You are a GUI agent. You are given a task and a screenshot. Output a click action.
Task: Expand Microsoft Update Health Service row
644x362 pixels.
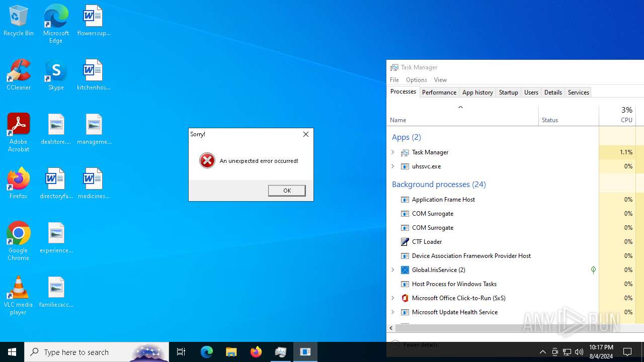[x=393, y=312]
